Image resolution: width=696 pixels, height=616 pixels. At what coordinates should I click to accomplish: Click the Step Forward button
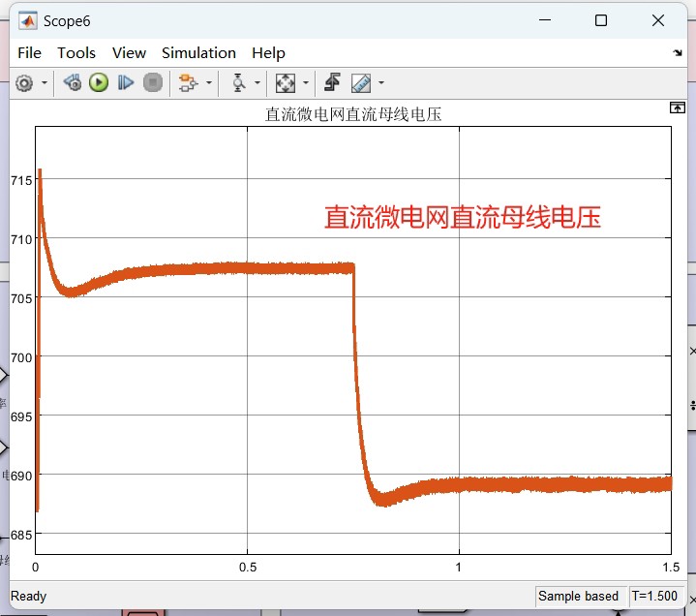pos(126,82)
